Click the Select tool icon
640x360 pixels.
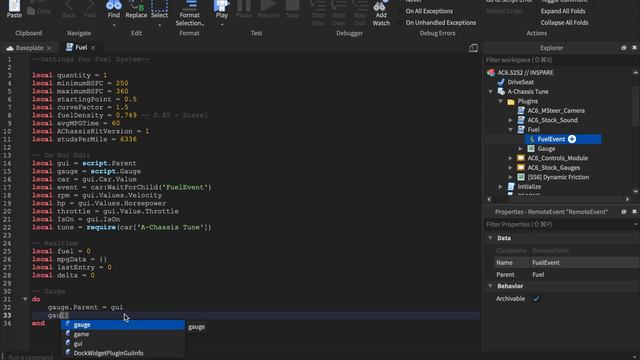159,5
